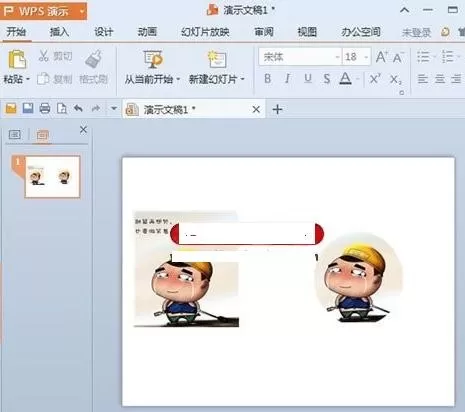The image size is (465, 412).
Task: Click the Copy icon
Action: [43, 79]
